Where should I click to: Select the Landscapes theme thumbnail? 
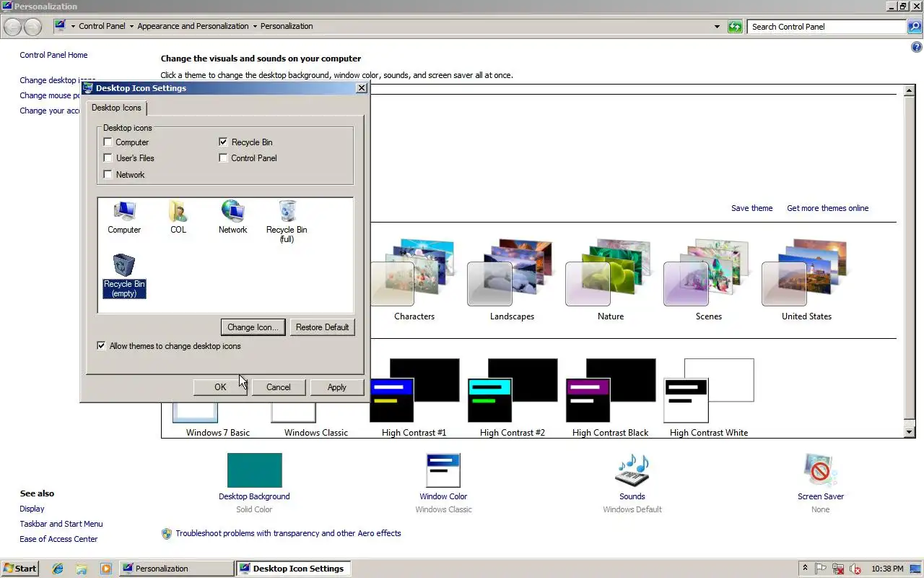512,273
